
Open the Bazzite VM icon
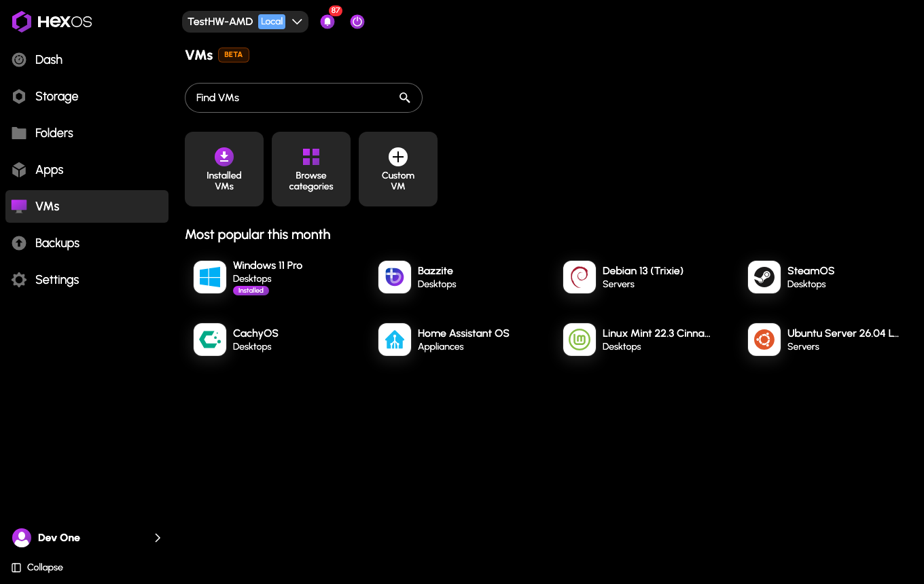click(395, 277)
